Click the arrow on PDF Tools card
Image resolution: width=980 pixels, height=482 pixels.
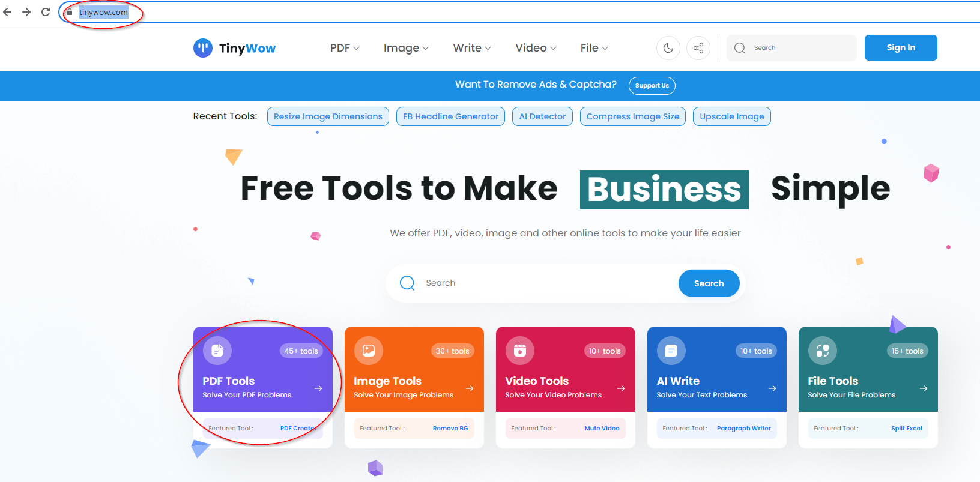(318, 388)
